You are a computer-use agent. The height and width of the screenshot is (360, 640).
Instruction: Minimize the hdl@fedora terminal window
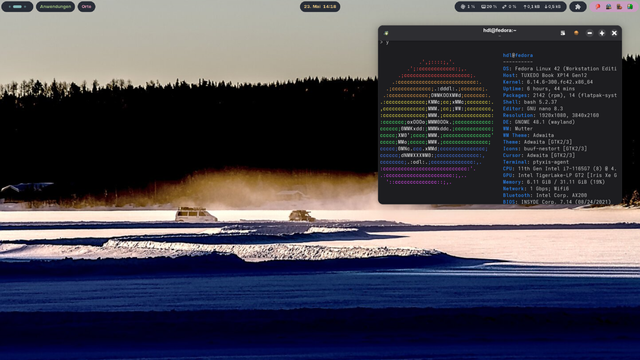[589, 33]
